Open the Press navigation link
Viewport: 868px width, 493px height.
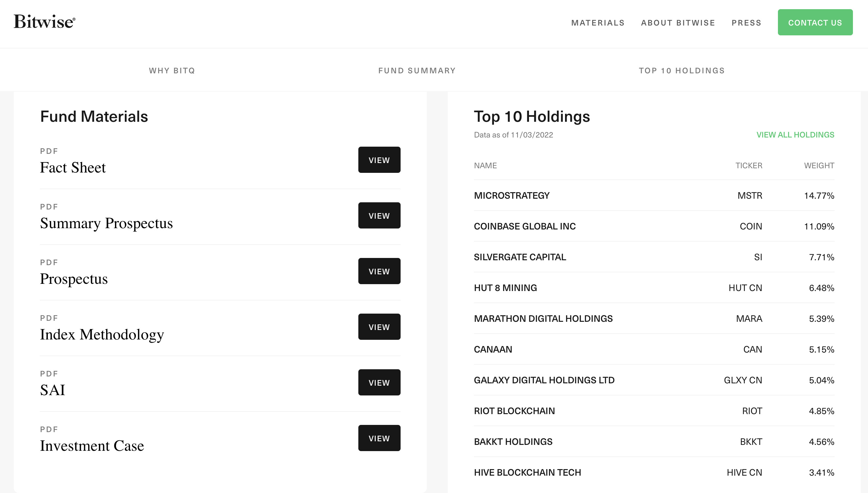point(746,23)
